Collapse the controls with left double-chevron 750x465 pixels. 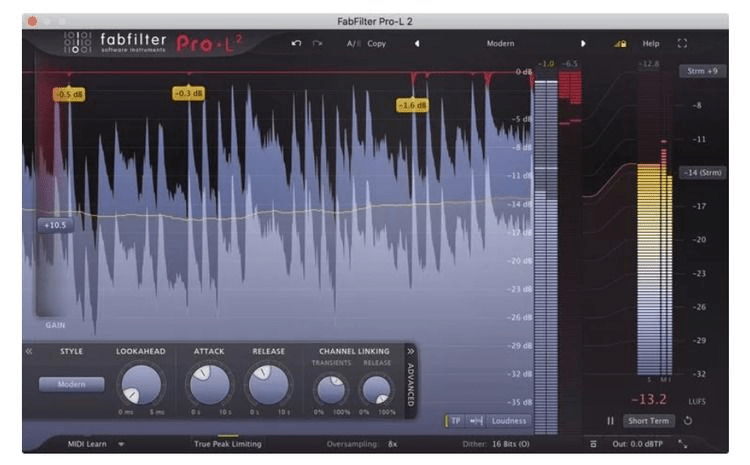[29, 351]
